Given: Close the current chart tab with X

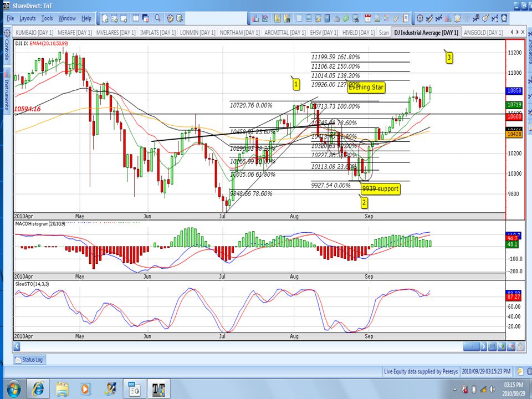Looking at the screenshot, I should pyautogui.click(x=523, y=32).
